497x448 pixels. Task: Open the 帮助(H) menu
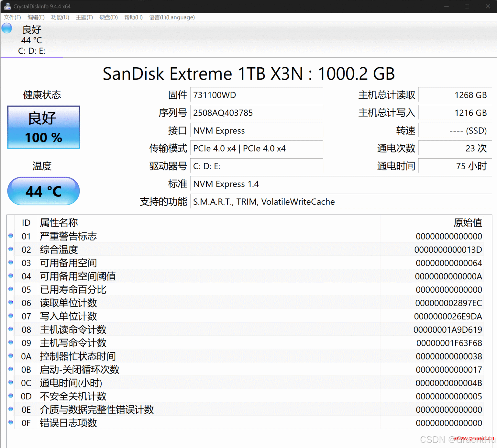click(133, 17)
